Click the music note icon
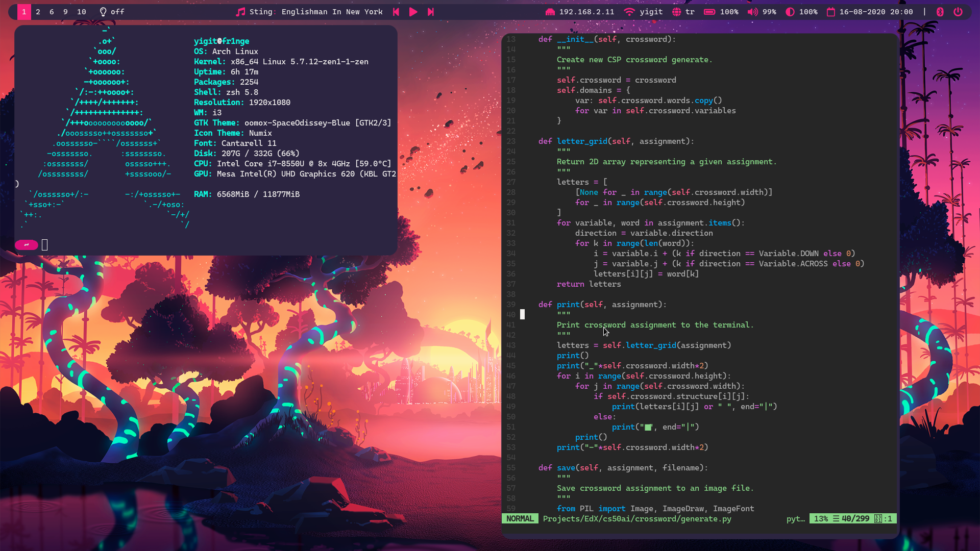This screenshot has height=551, width=980. tap(240, 12)
